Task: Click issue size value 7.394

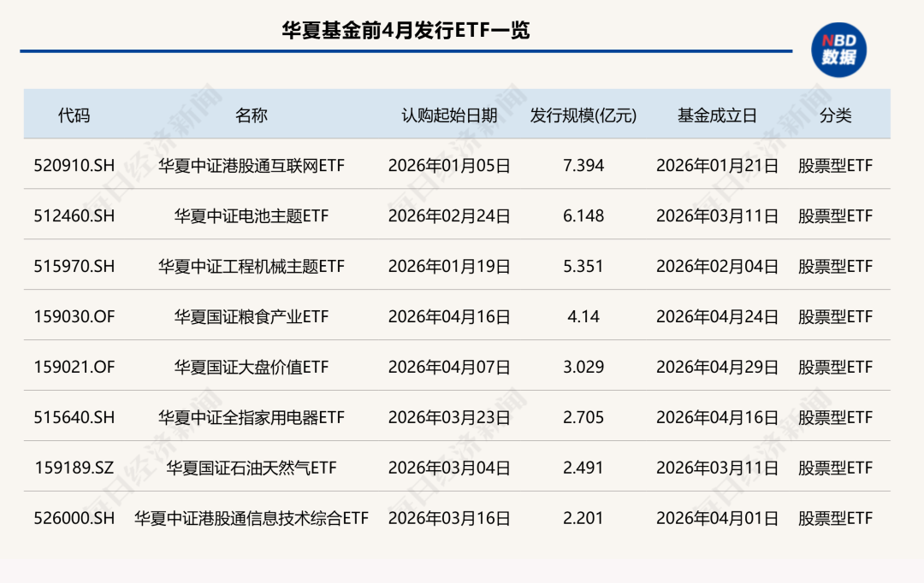Action: click(x=583, y=166)
